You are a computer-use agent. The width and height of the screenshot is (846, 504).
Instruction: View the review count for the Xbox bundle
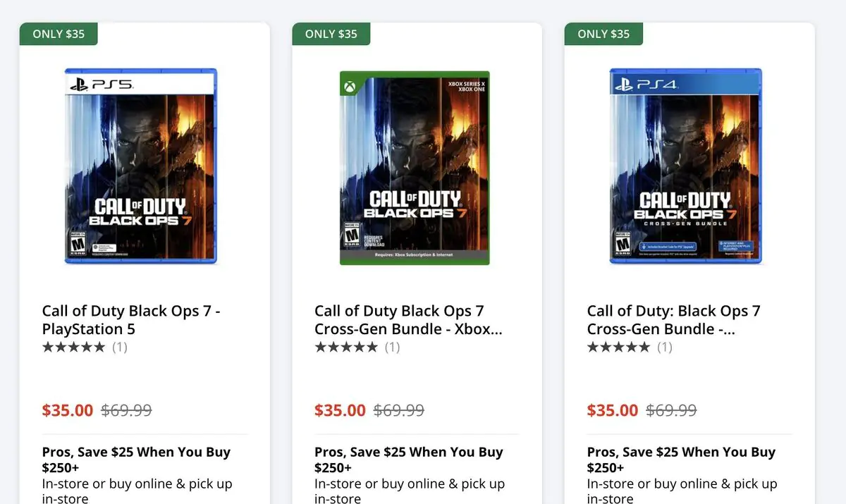(x=393, y=346)
